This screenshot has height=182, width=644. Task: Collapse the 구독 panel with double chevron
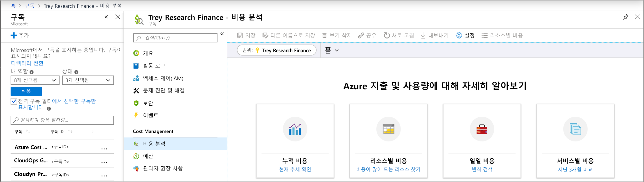tap(106, 17)
